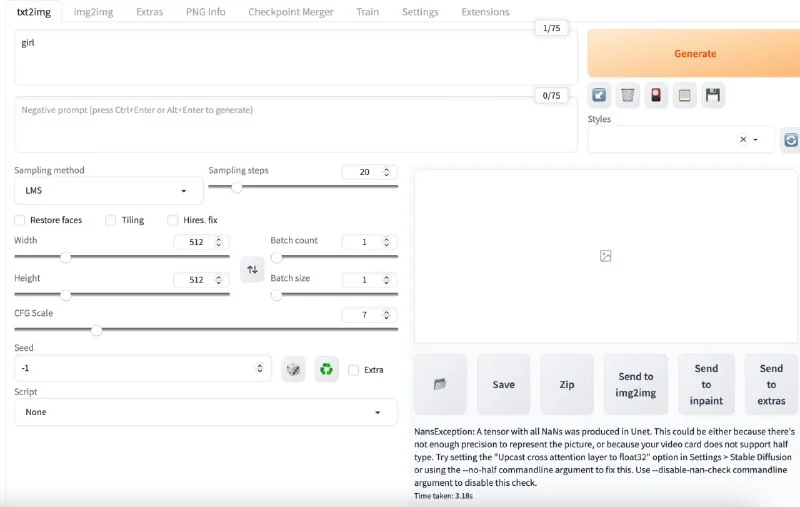This screenshot has height=507, width=800.
Task: Open the output folder icon button
Action: pyautogui.click(x=440, y=384)
